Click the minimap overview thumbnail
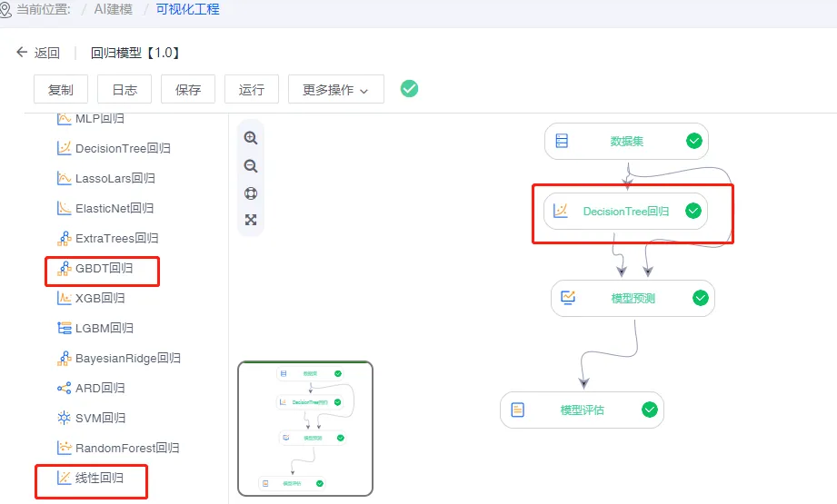Viewport: 837px width, 504px height. pyautogui.click(x=305, y=429)
